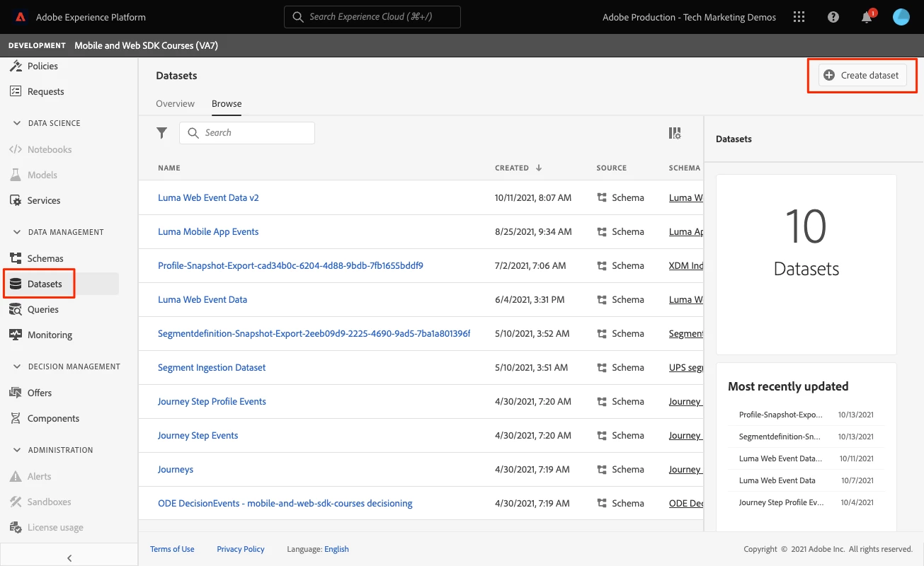Open Monitoring in the sidebar

(x=50, y=335)
